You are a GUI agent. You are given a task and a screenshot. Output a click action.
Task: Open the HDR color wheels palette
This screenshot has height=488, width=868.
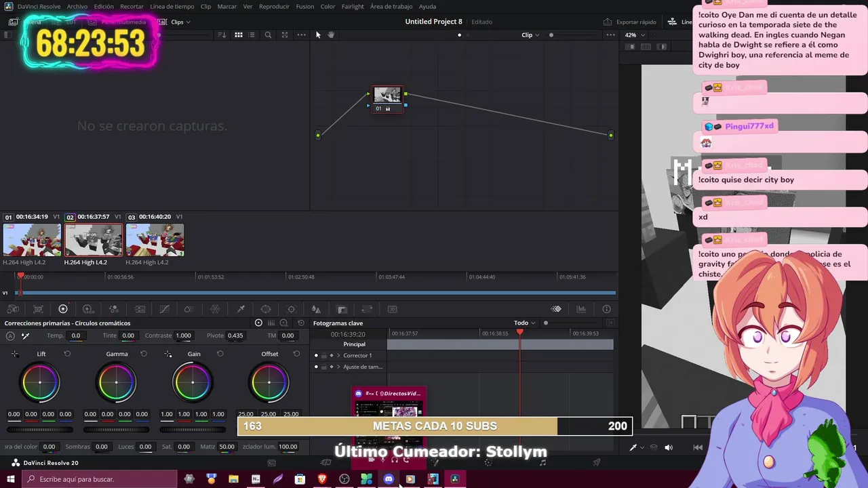point(88,309)
